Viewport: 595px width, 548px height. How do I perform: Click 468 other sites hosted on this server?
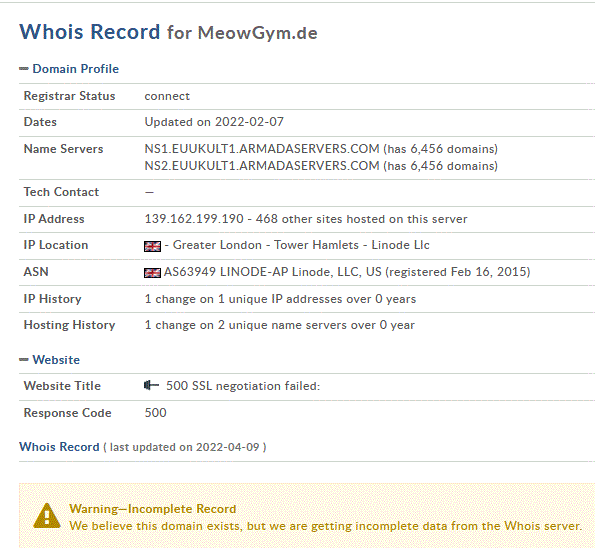point(361,219)
